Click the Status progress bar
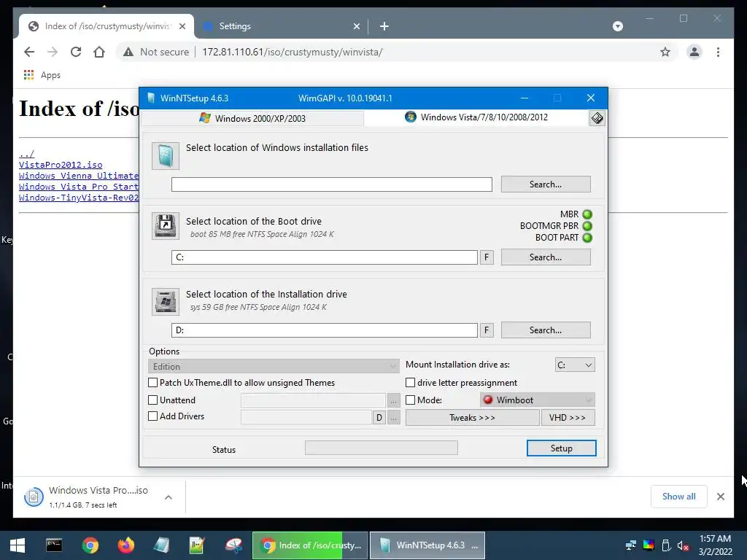Viewport: 747px width, 560px height. pos(381,448)
